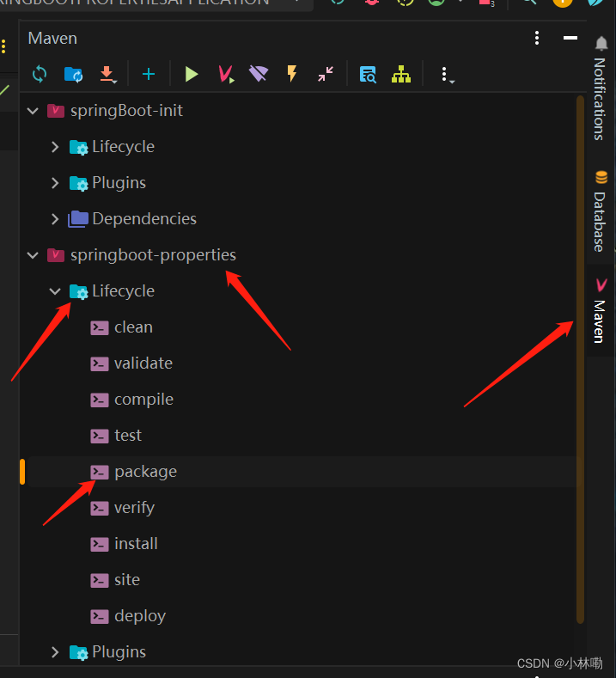Click goal icon next to package

pos(100,472)
